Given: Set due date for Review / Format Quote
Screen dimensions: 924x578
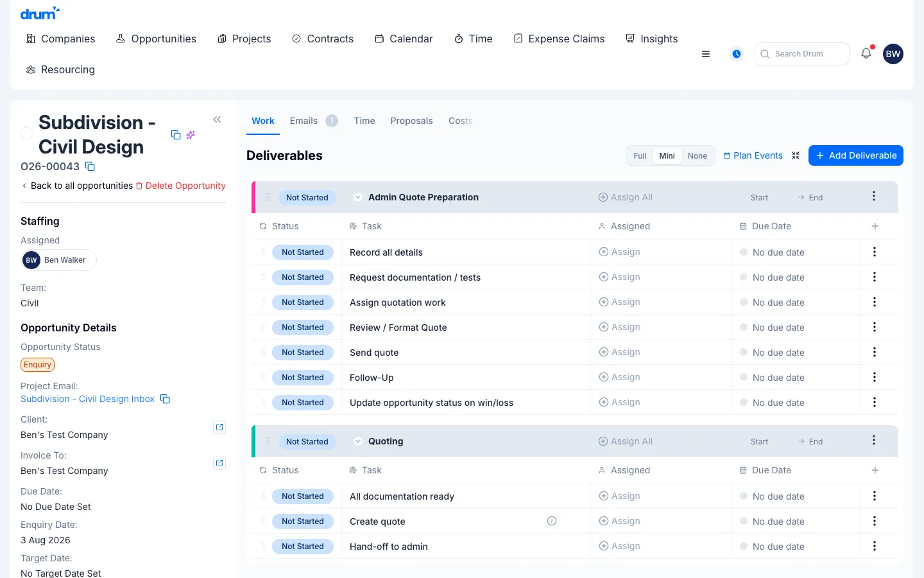Looking at the screenshot, I should pyautogui.click(x=772, y=328).
